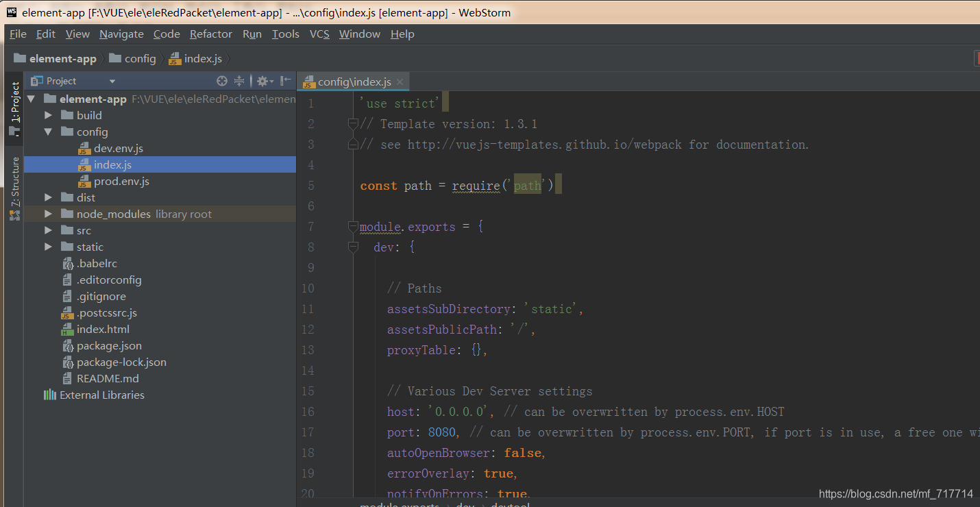Image resolution: width=980 pixels, height=507 pixels.
Task: Open the Refactor menu
Action: pos(211,34)
